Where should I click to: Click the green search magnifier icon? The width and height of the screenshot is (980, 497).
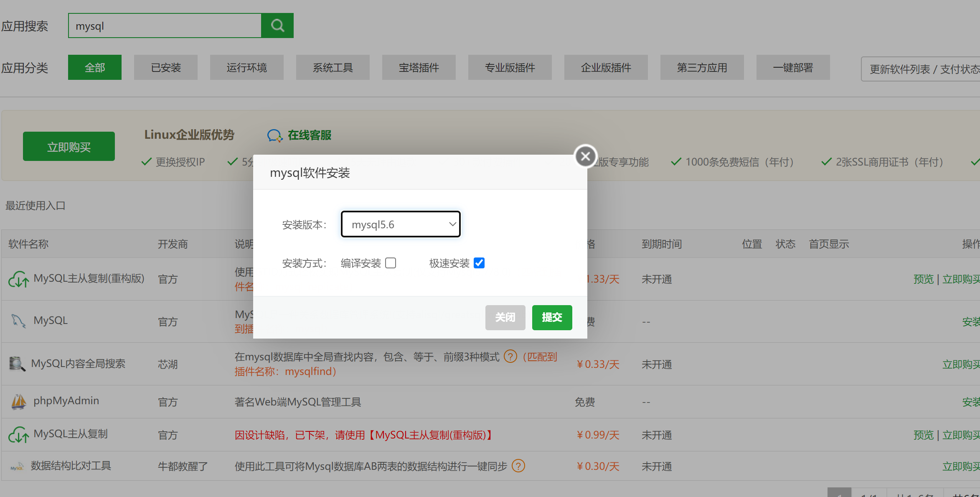[x=277, y=26]
